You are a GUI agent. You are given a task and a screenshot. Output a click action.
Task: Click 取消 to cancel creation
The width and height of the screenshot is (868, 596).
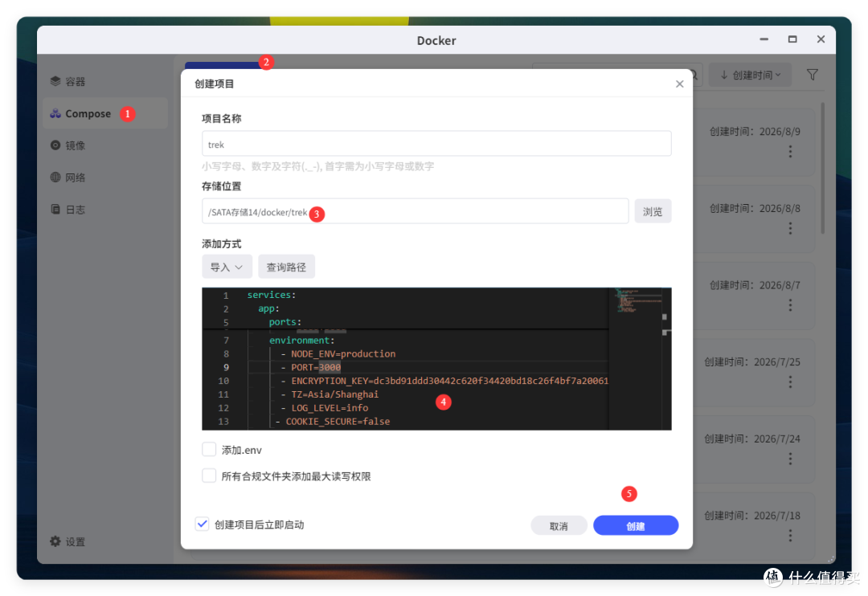pyautogui.click(x=559, y=526)
